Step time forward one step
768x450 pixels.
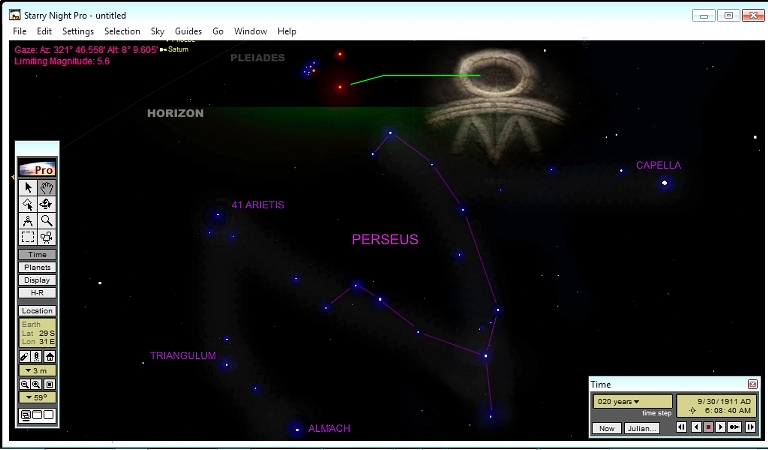(750, 427)
